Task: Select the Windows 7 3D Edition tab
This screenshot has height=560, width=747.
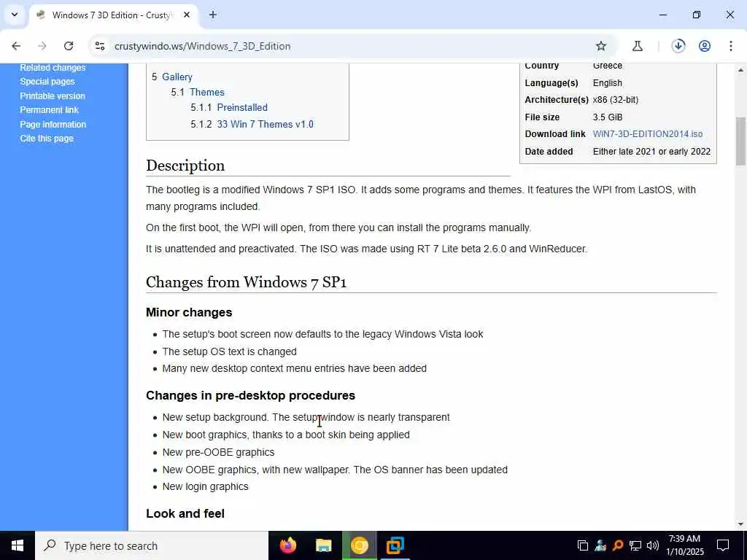Action: coord(111,15)
